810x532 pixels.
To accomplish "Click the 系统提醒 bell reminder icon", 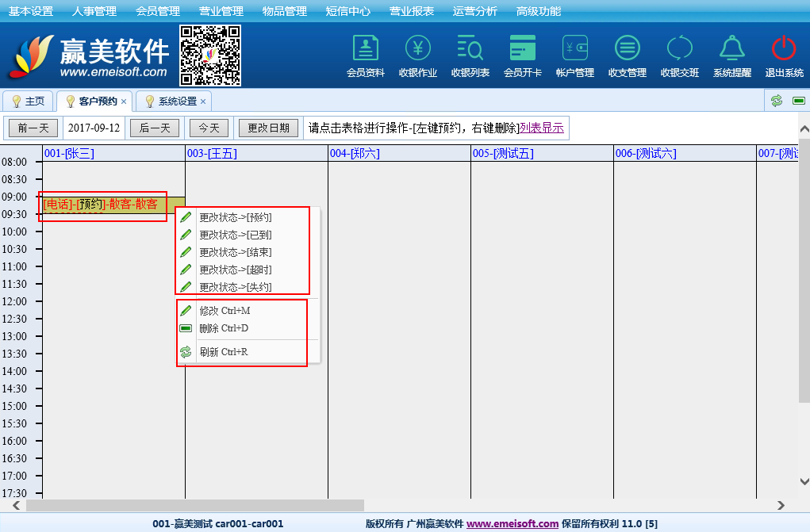I will pos(731,49).
